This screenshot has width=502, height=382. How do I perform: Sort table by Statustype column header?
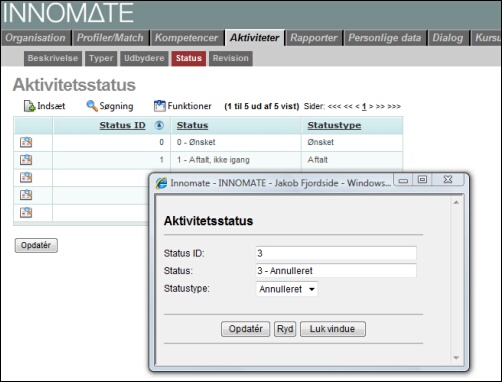(x=334, y=125)
